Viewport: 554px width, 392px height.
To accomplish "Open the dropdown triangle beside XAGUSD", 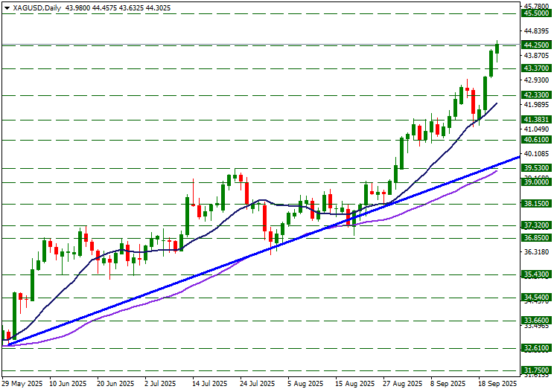I will pyautogui.click(x=7, y=7).
